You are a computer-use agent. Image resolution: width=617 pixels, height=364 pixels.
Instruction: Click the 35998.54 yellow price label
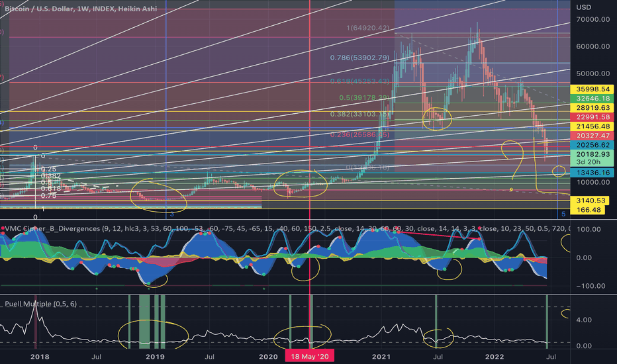(593, 89)
